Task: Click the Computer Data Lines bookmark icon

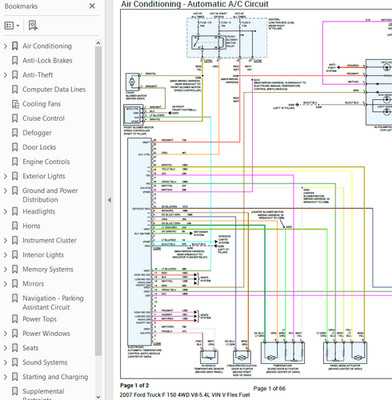Action: click(x=15, y=89)
